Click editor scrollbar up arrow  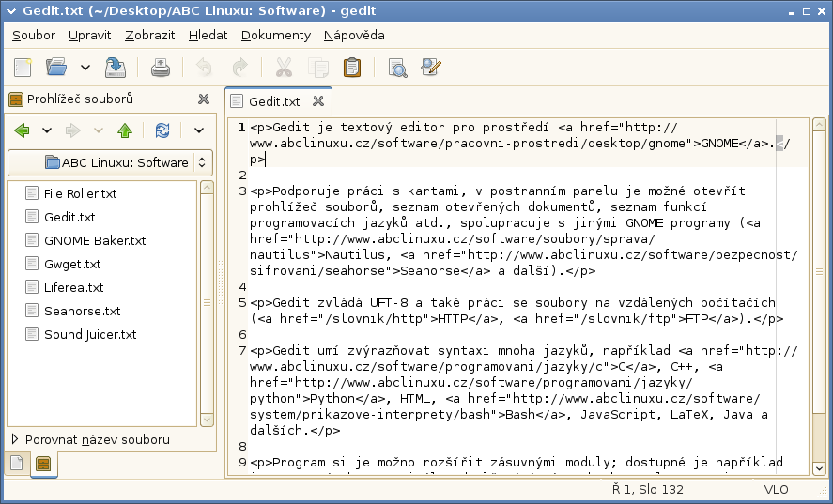[819, 125]
